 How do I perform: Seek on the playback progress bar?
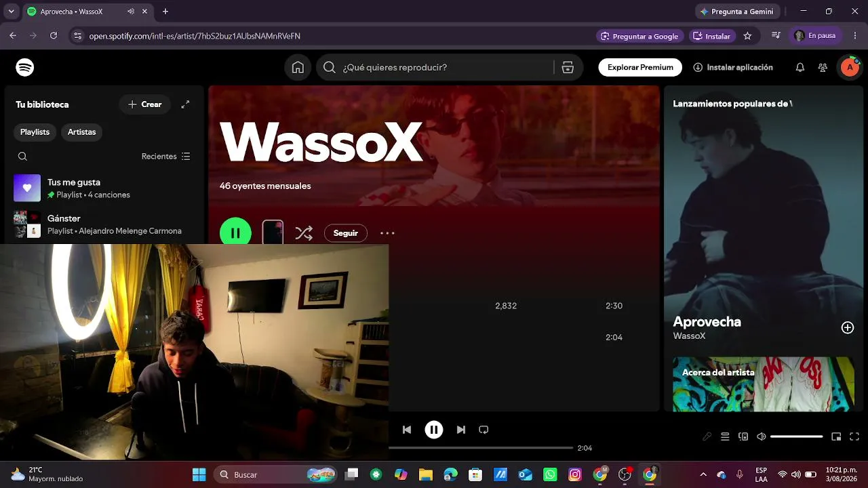click(481, 448)
